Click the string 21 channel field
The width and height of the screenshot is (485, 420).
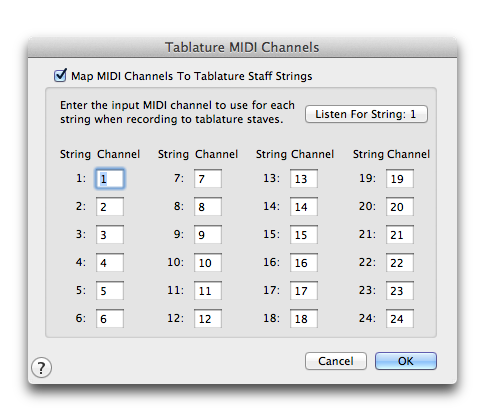coord(400,235)
